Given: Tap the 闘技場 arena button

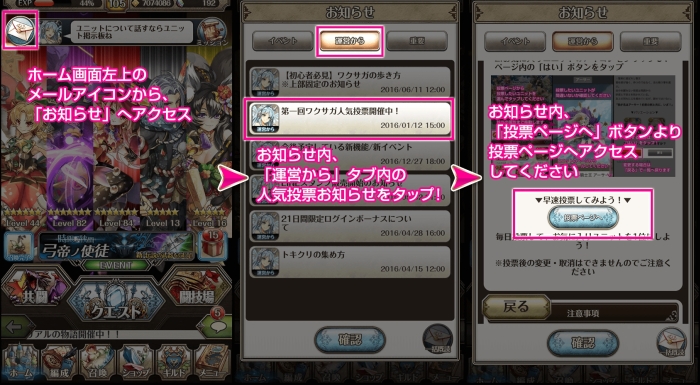Looking at the screenshot, I should (196, 291).
